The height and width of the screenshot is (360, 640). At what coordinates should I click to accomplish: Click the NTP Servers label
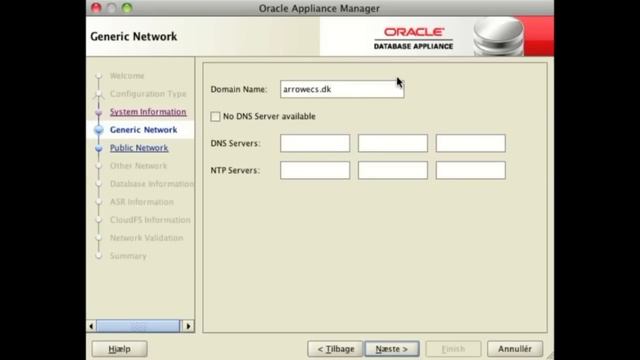235,170
